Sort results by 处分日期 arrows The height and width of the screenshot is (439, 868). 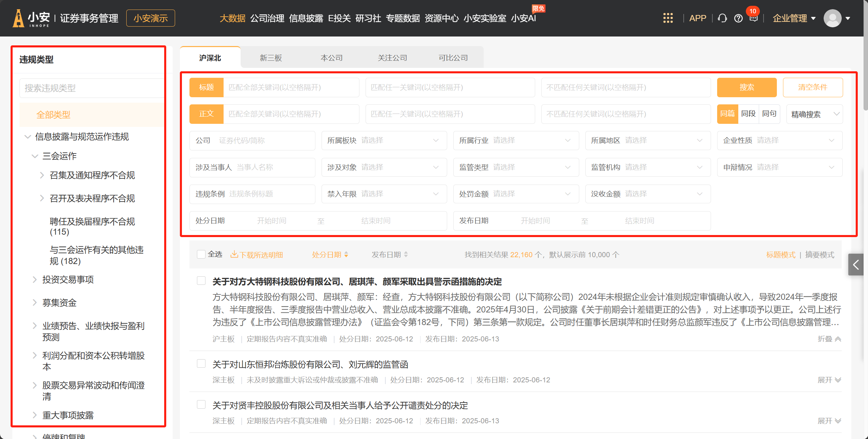click(x=346, y=254)
